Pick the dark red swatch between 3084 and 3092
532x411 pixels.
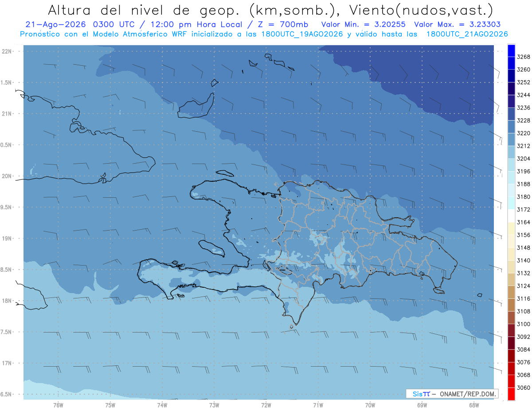(x=511, y=343)
